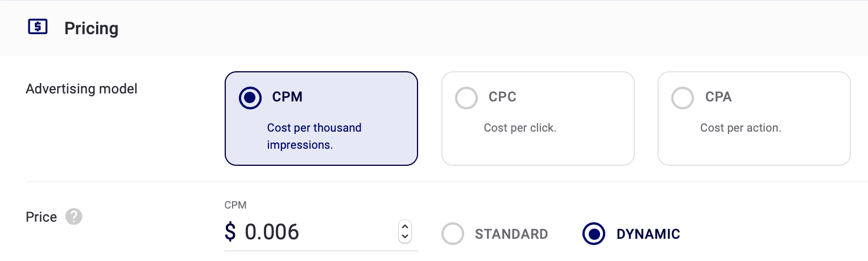Click the Advertising model label

pyautogui.click(x=82, y=89)
